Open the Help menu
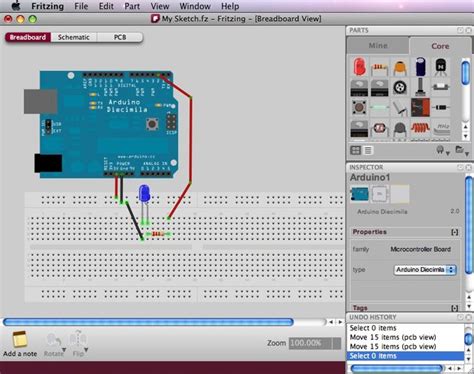This screenshot has height=374, width=474. click(x=230, y=6)
